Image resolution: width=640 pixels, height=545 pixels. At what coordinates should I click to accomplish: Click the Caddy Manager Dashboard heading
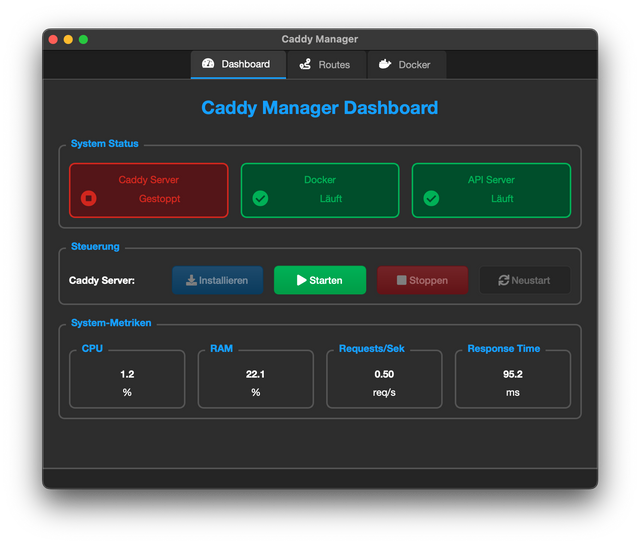[x=320, y=108]
